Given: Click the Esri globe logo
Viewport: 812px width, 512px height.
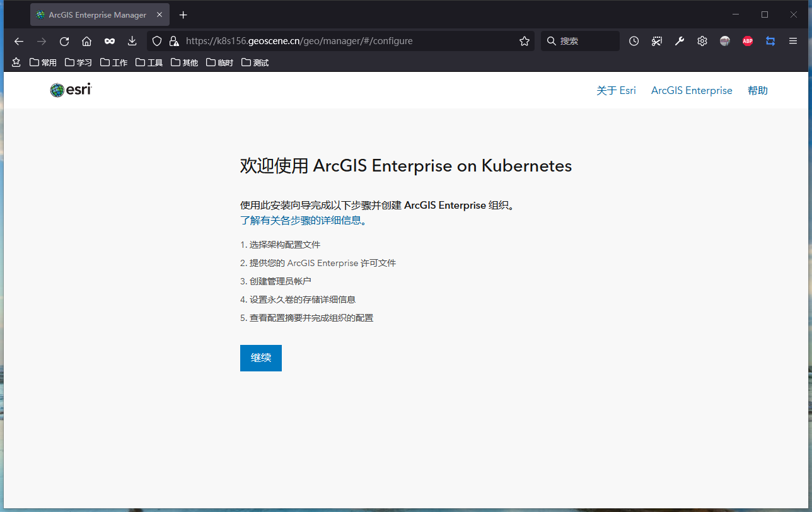Looking at the screenshot, I should [71, 90].
